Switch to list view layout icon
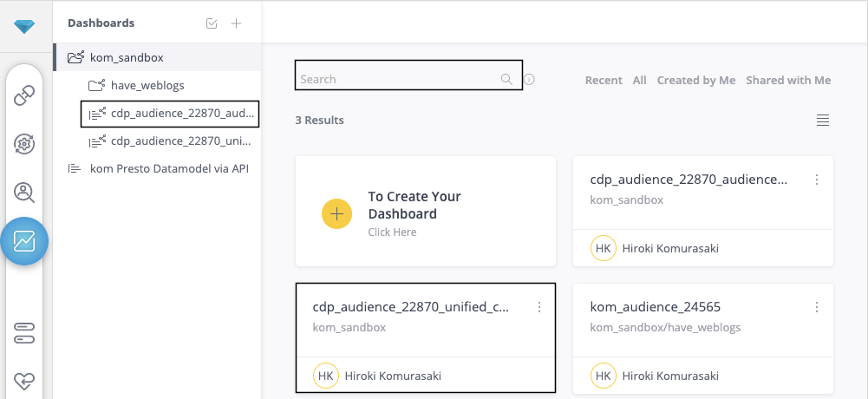This screenshot has height=399, width=868. 823,121
